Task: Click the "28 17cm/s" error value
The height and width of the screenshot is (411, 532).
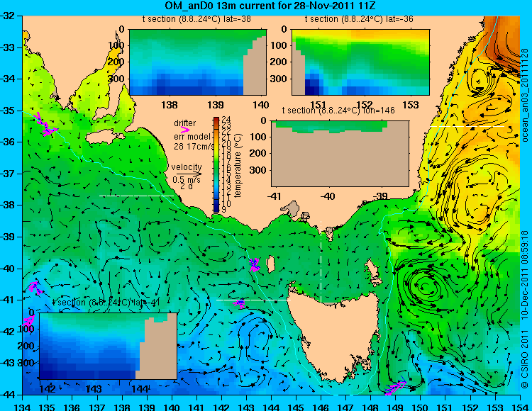Action: (x=194, y=147)
